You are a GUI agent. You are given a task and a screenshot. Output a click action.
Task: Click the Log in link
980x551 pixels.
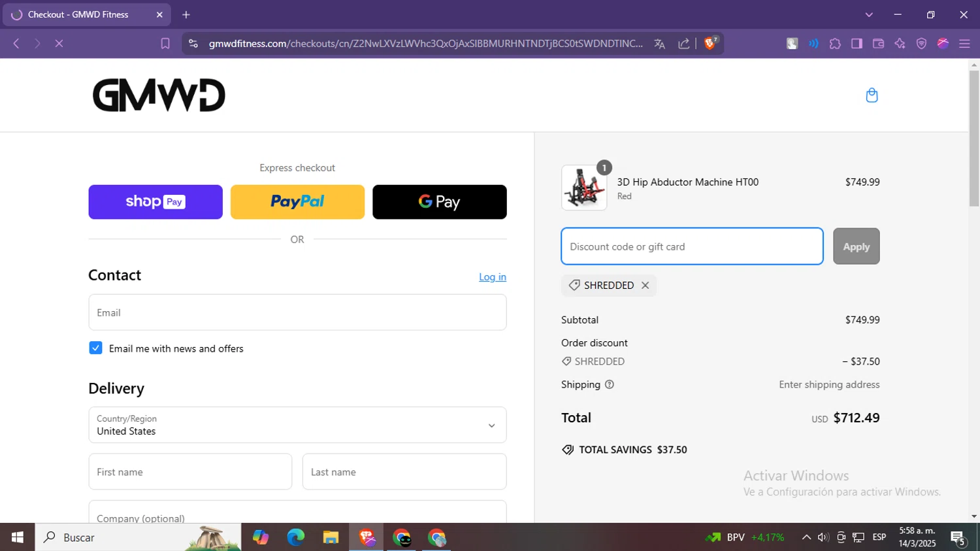[x=493, y=277]
